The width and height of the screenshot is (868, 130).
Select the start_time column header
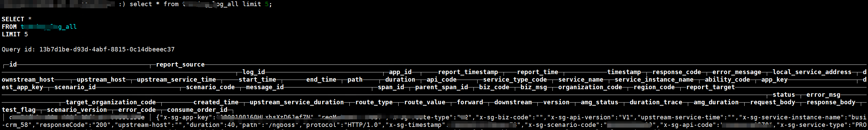pyautogui.click(x=257, y=80)
